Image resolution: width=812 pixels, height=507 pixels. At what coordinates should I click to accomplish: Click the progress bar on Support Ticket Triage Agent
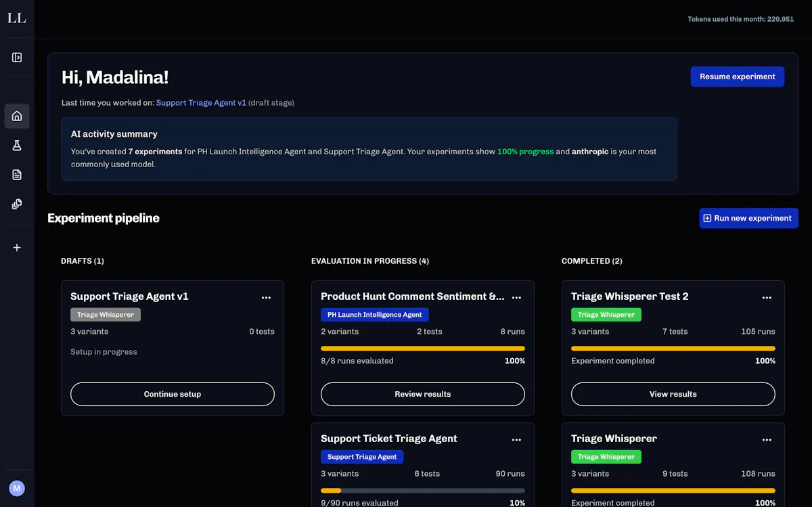(x=423, y=491)
